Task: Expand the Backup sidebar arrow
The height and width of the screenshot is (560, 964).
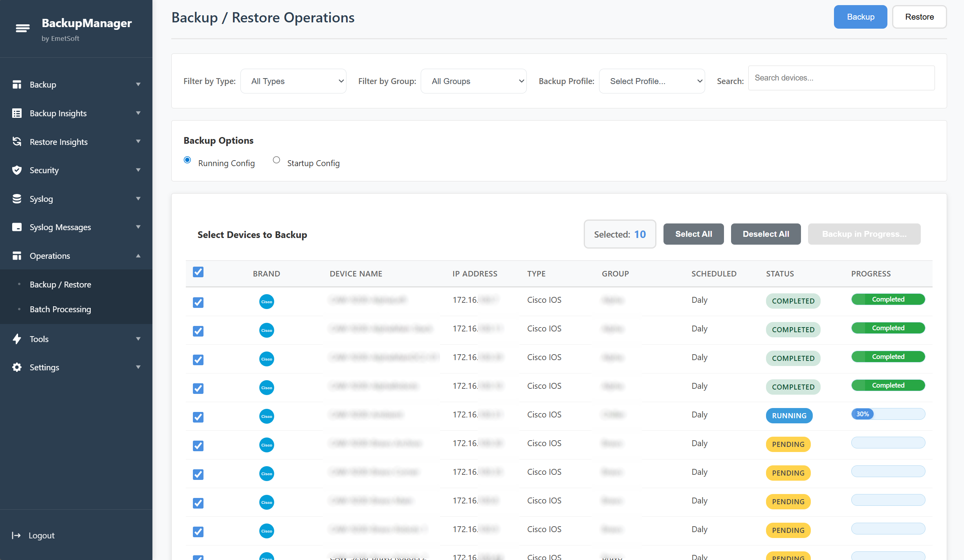Action: tap(138, 84)
